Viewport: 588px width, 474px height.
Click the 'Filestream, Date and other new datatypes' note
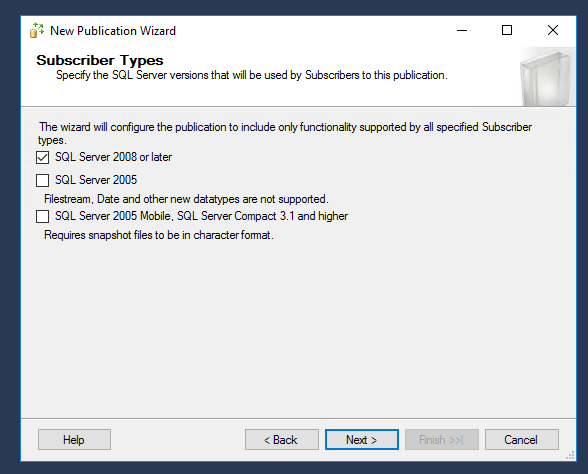[186, 199]
